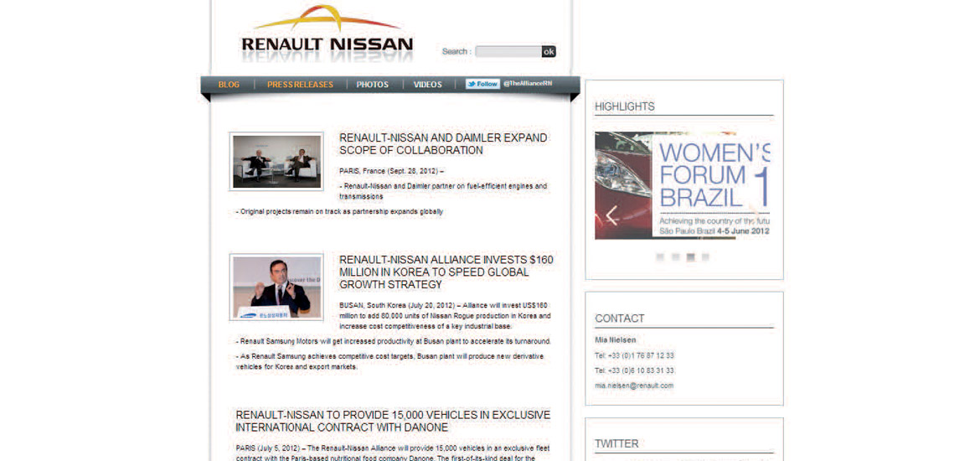Click the 'BUSAN, South Korea (July 20, 2012)' paragraph

tap(445, 316)
